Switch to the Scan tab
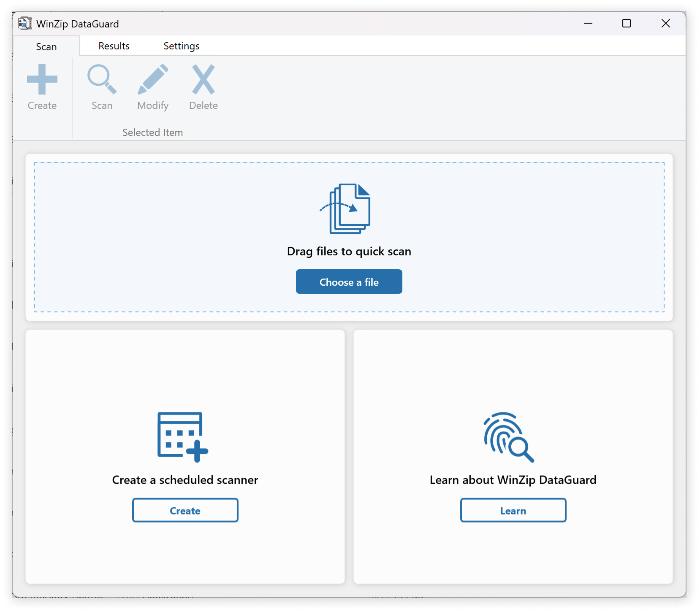Image resolution: width=700 pixels, height=612 pixels. point(46,46)
